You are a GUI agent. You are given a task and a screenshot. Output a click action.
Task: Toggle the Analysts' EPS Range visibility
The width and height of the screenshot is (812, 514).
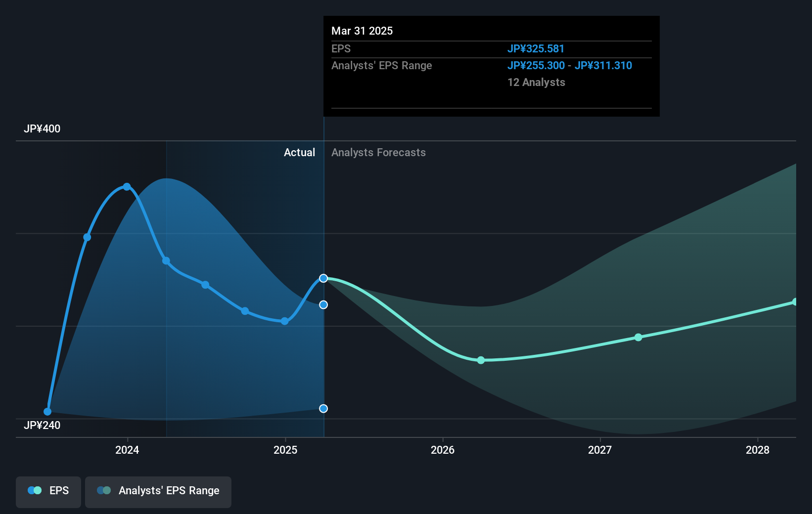click(x=158, y=491)
